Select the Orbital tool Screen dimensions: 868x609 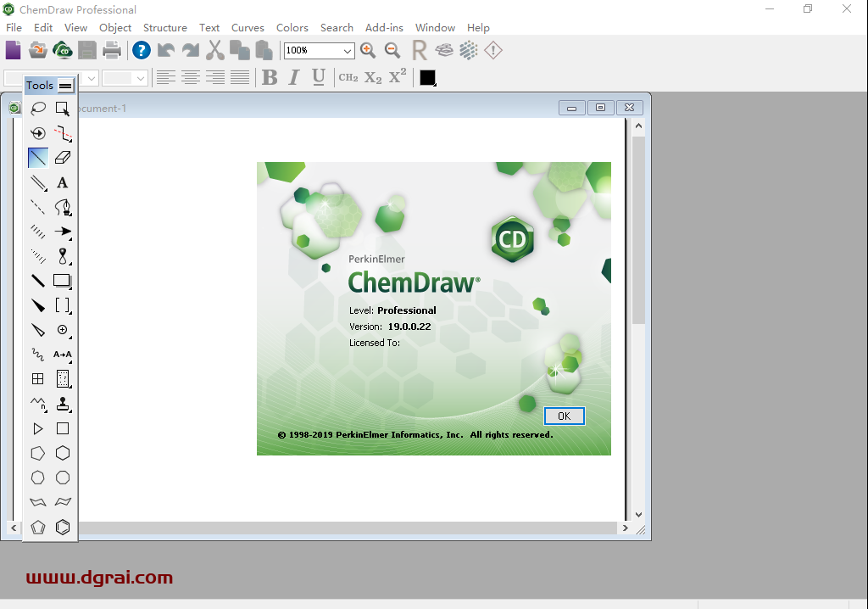(63, 256)
